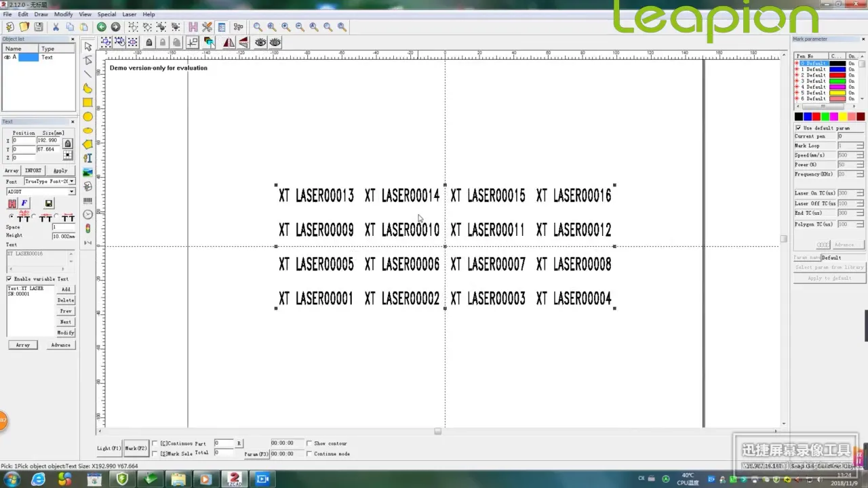Open Internet Explorer from taskbar
The height and width of the screenshot is (488, 868).
click(x=39, y=479)
